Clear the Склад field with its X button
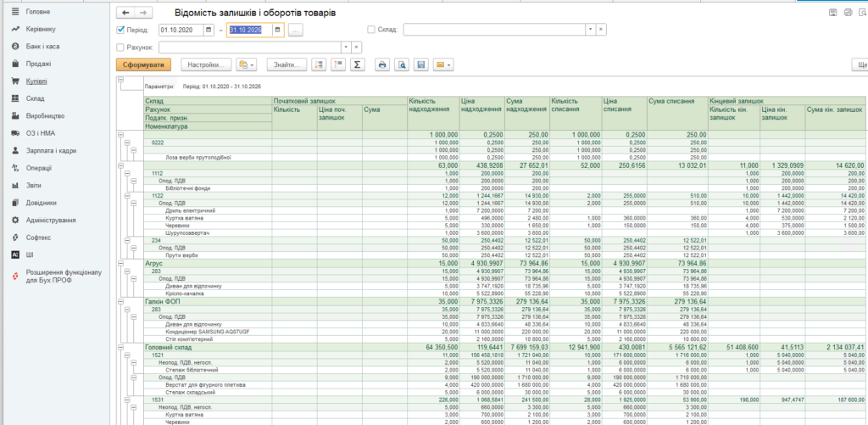The image size is (868, 425). 601,30
